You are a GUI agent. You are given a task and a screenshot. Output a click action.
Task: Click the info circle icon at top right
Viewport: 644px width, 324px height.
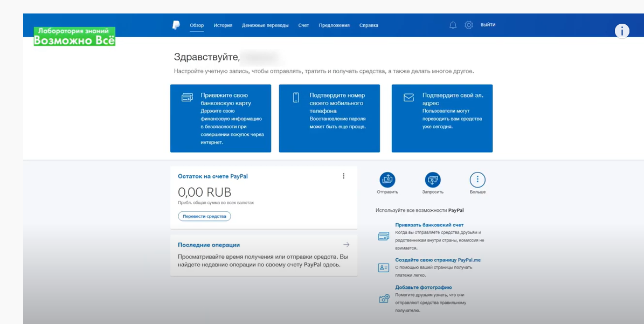[x=622, y=31]
